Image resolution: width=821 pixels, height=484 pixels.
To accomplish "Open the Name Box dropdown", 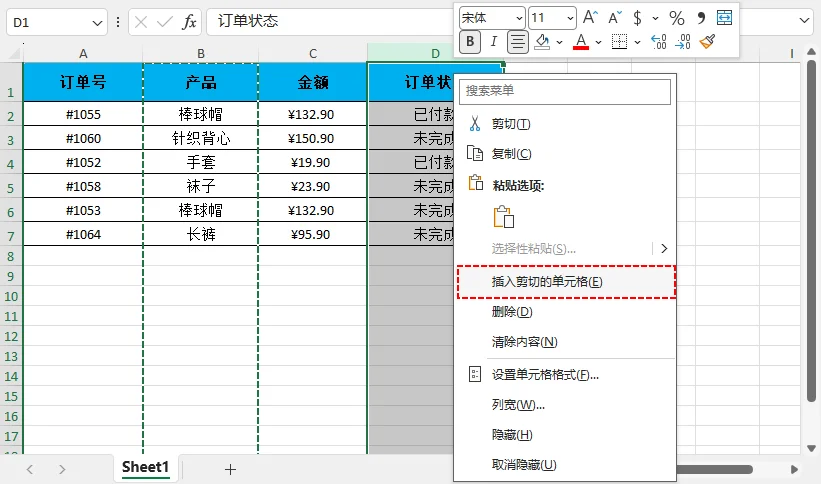I will click(x=97, y=23).
